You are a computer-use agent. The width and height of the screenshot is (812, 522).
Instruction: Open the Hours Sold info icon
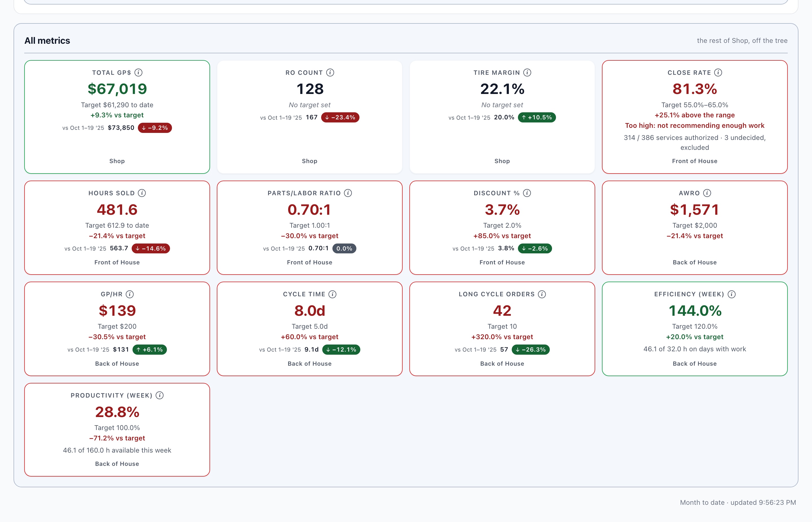point(142,193)
